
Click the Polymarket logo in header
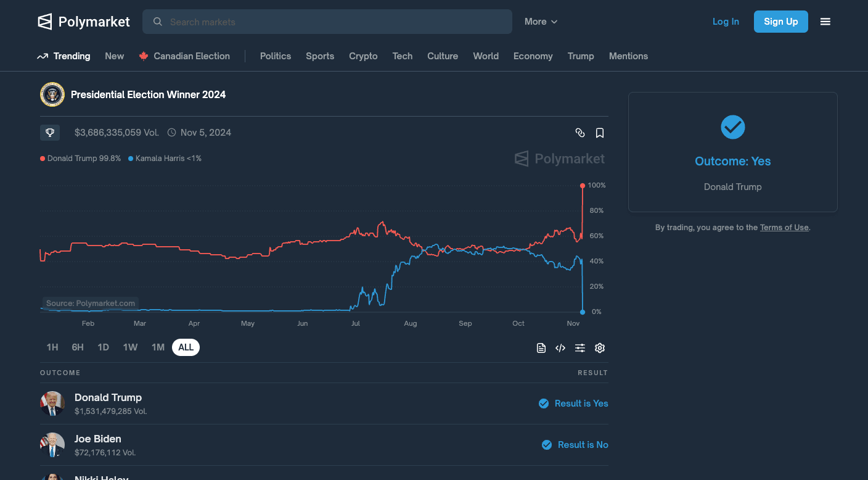[x=83, y=22]
